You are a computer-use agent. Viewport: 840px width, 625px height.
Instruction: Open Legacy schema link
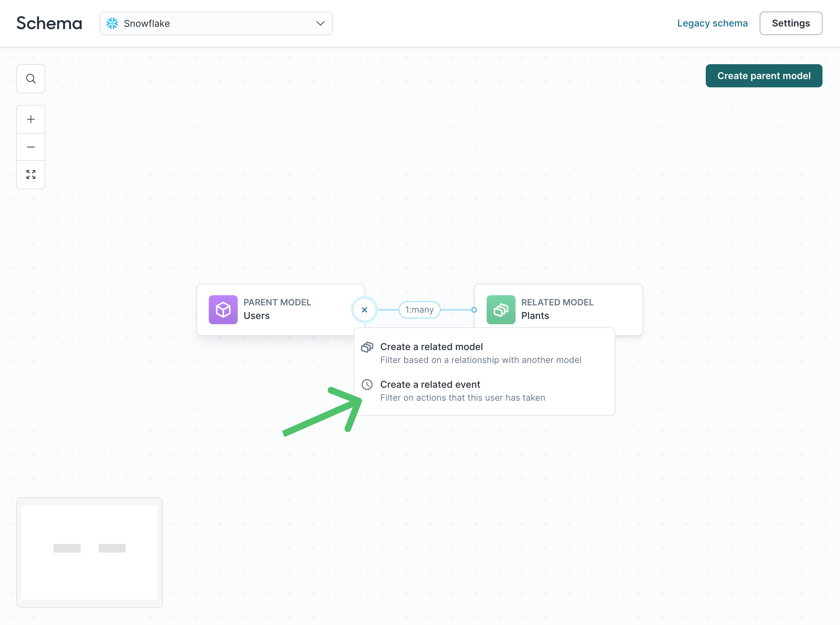coord(712,23)
